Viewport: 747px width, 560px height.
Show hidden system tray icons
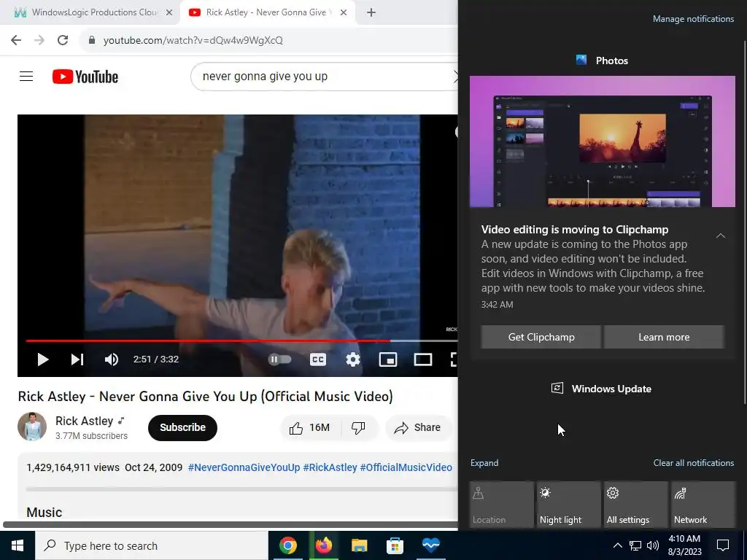617,545
